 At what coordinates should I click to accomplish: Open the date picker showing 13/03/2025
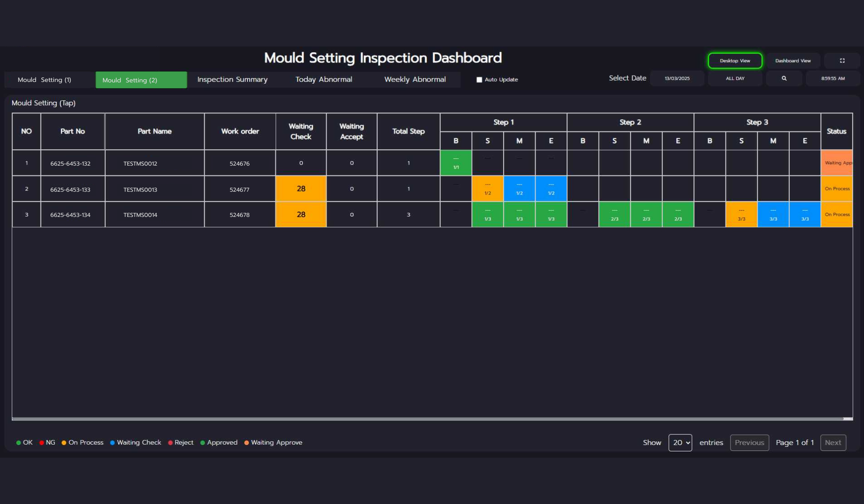pos(677,78)
